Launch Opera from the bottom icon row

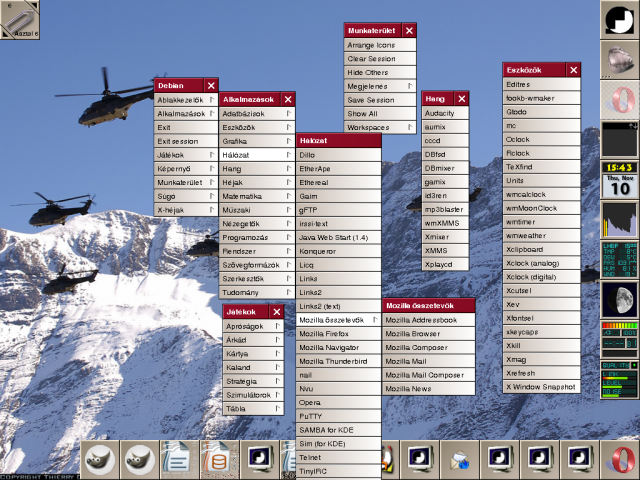pos(620,460)
